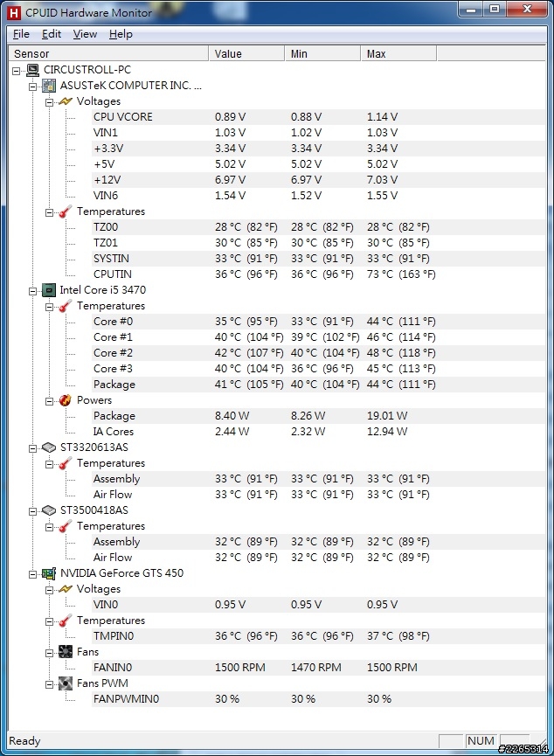Collapse the ASUSTeK COMPUTER INC. node
The height and width of the screenshot is (756, 554).
point(33,87)
